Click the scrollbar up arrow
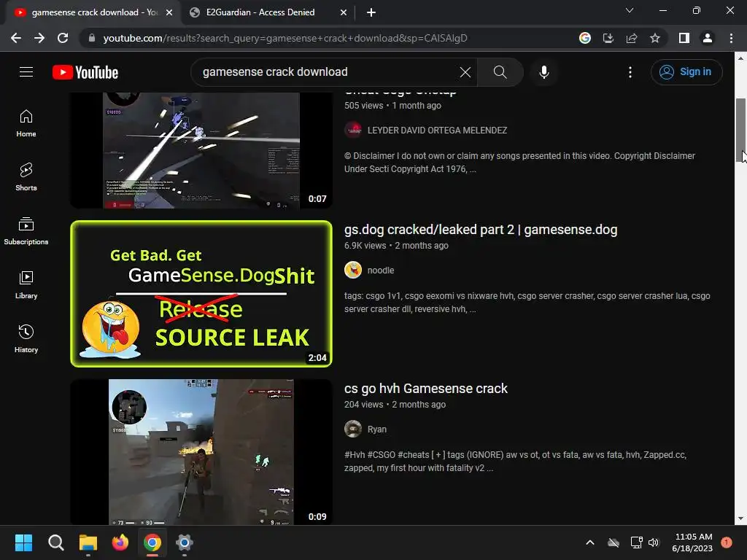Image resolution: width=747 pixels, height=560 pixels. 740,58
